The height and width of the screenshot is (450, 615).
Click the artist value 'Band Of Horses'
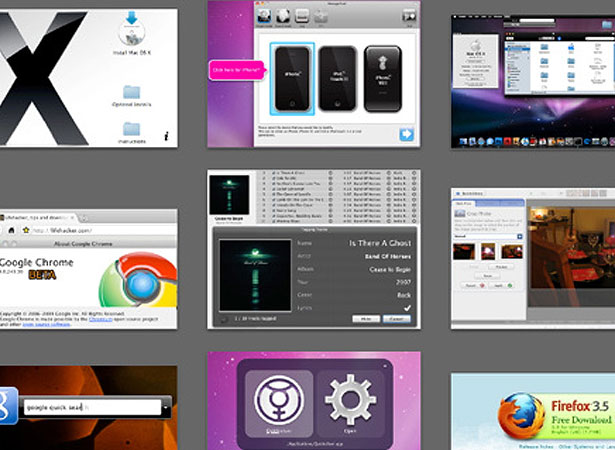click(388, 257)
